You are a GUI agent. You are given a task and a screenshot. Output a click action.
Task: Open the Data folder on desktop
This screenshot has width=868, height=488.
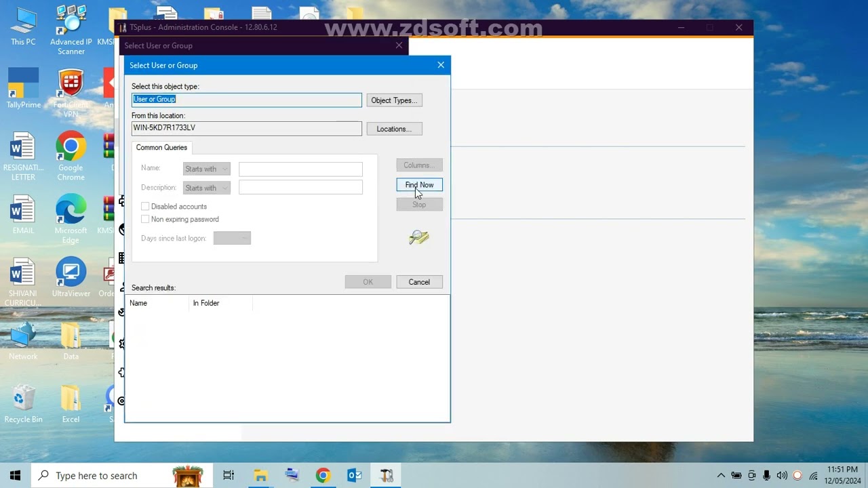tap(71, 341)
